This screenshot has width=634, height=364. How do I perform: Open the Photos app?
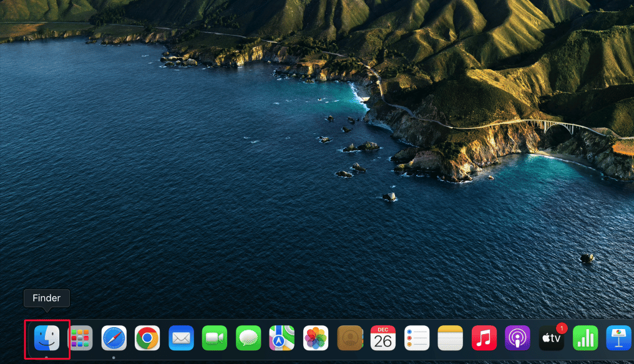[315, 338]
